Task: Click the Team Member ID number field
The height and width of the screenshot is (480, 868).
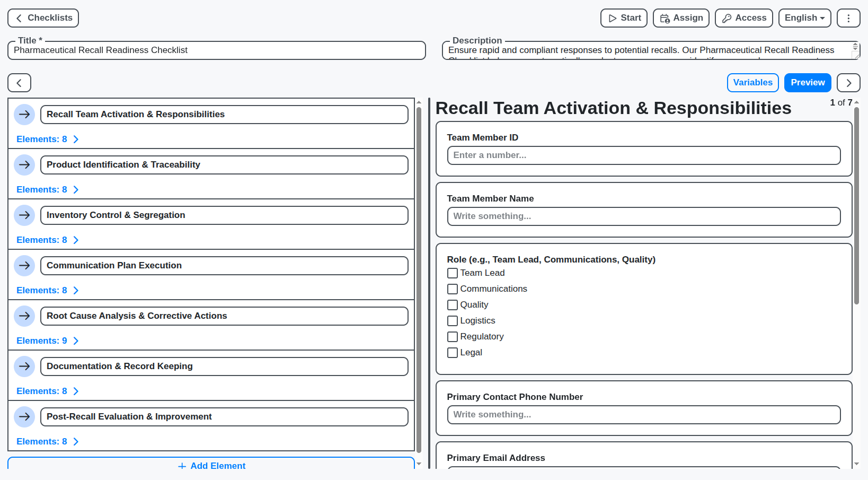Action: pyautogui.click(x=643, y=155)
